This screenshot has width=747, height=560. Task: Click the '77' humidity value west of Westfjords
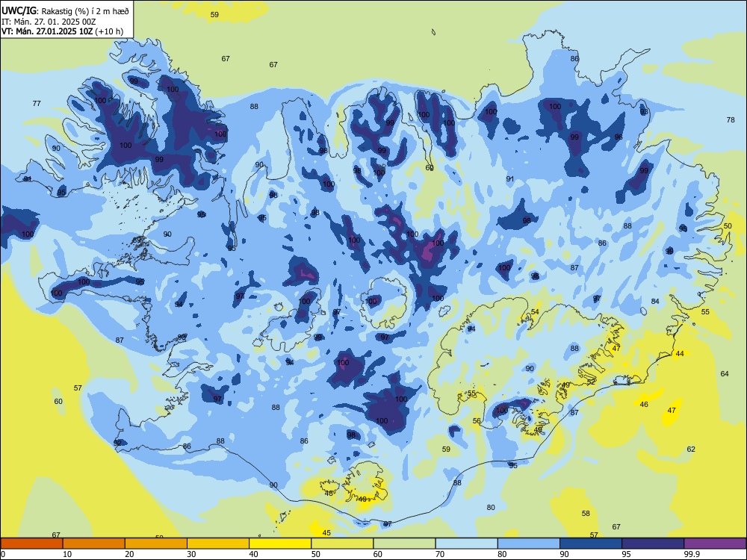tap(37, 103)
